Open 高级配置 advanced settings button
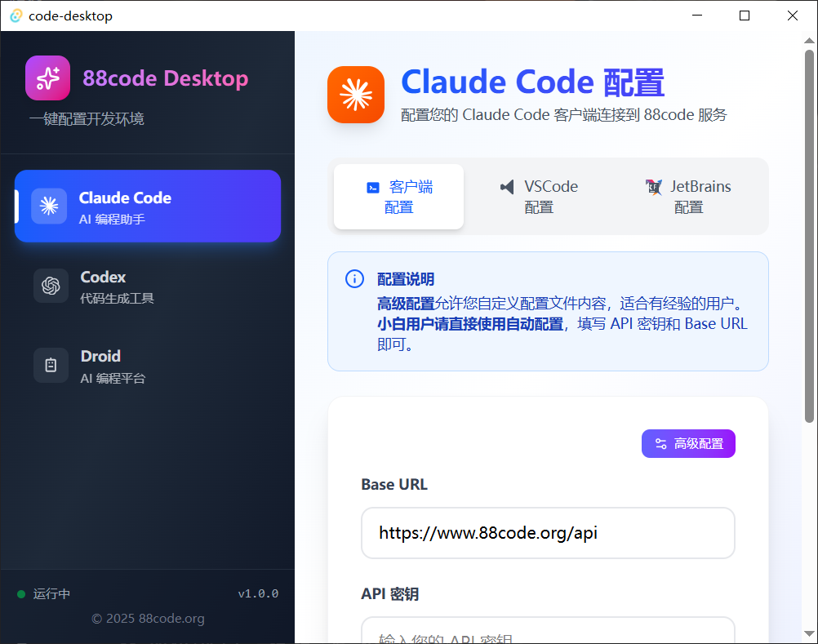Image resolution: width=818 pixels, height=644 pixels. [x=688, y=443]
